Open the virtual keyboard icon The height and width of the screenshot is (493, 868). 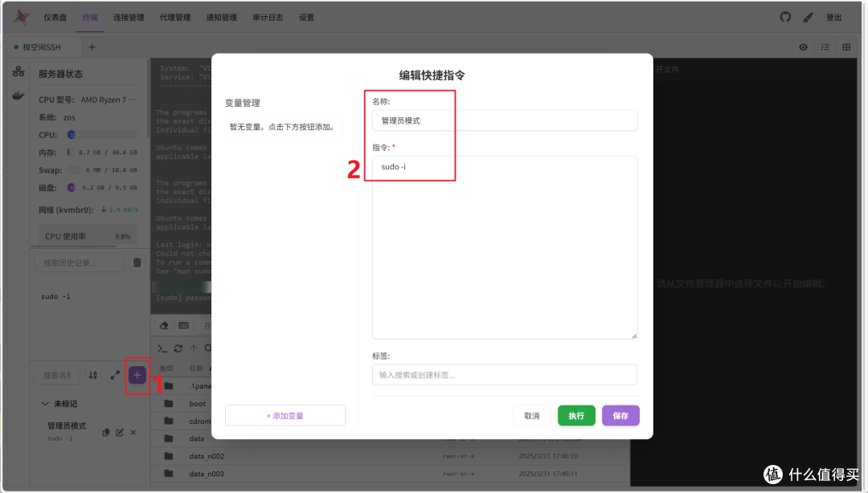click(x=184, y=325)
